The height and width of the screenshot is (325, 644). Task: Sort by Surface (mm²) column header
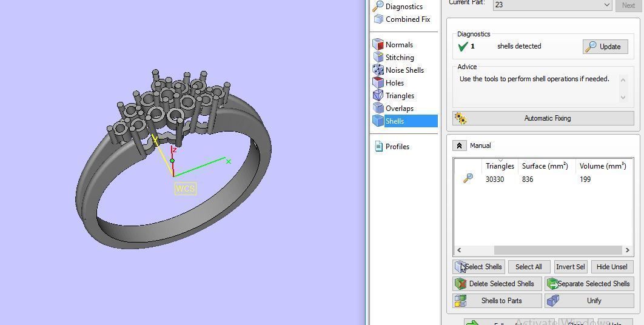tap(545, 166)
